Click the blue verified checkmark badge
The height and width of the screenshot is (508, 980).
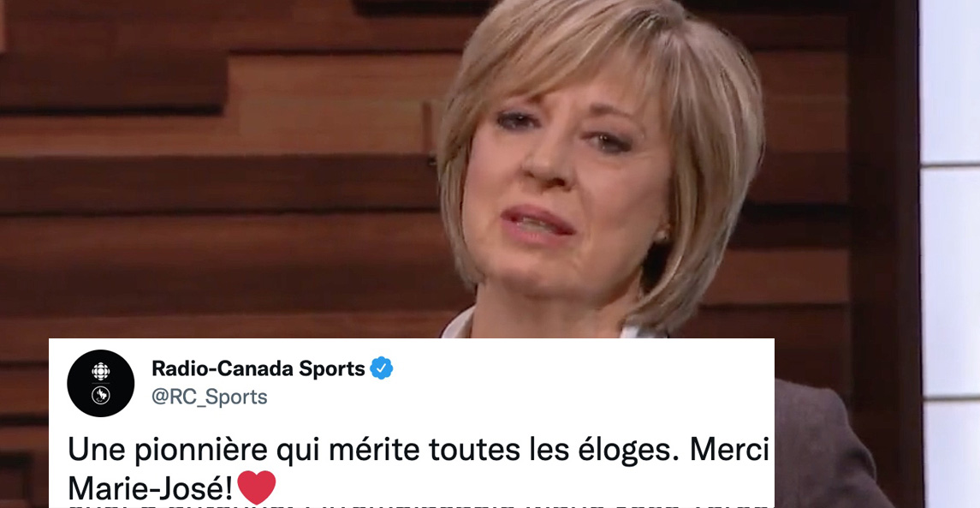pyautogui.click(x=381, y=368)
